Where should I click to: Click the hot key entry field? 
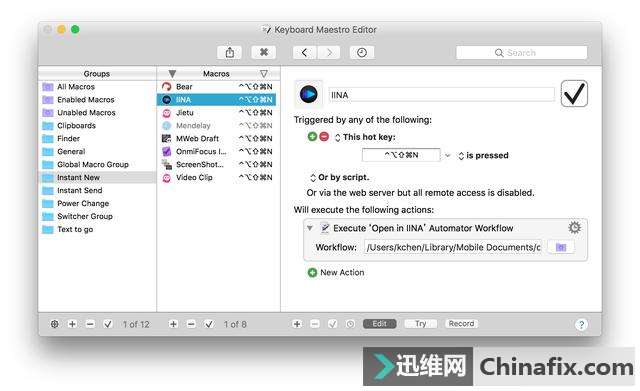(x=401, y=155)
